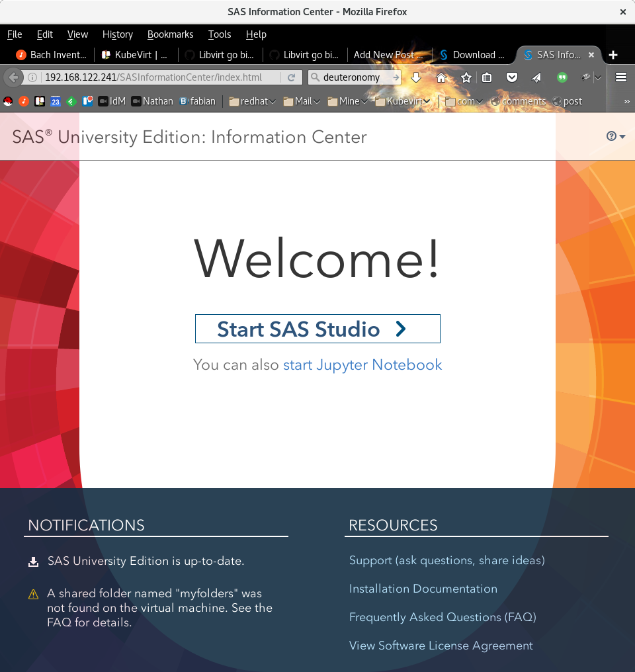This screenshot has height=672, width=635.
Task: Open the Help menu
Action: pyautogui.click(x=256, y=34)
